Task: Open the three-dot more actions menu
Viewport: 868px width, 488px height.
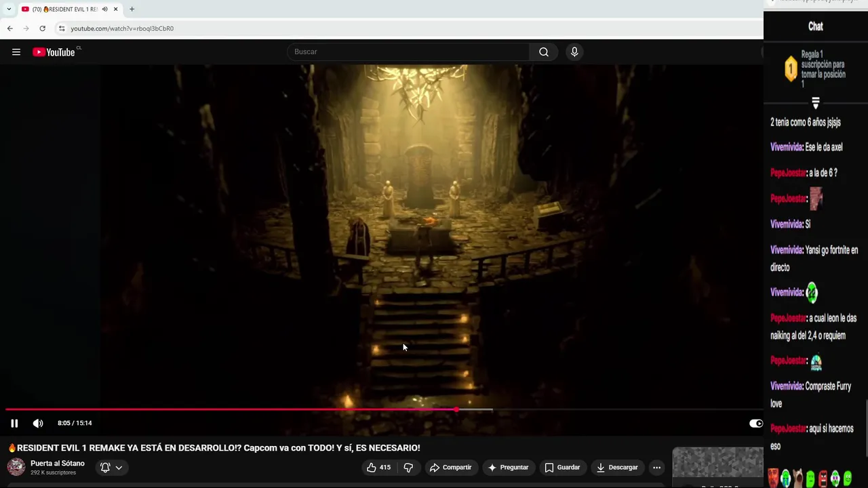Action: pos(656,468)
